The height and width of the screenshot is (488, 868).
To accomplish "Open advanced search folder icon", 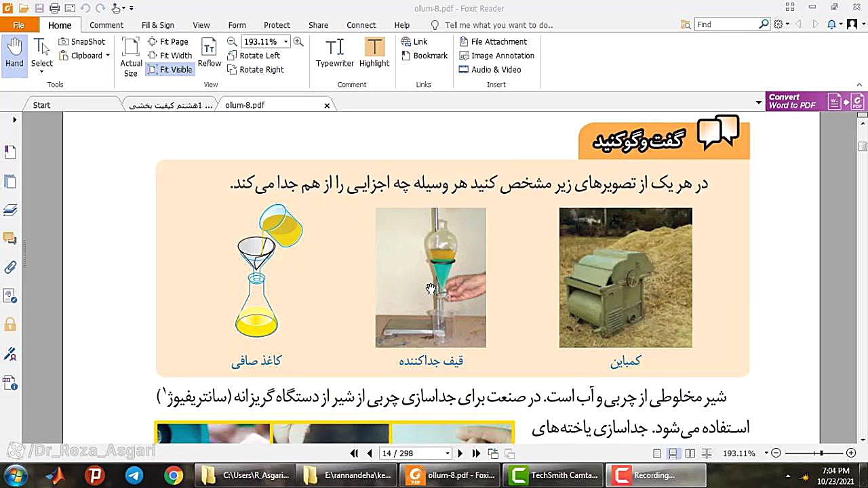I will tap(686, 24).
